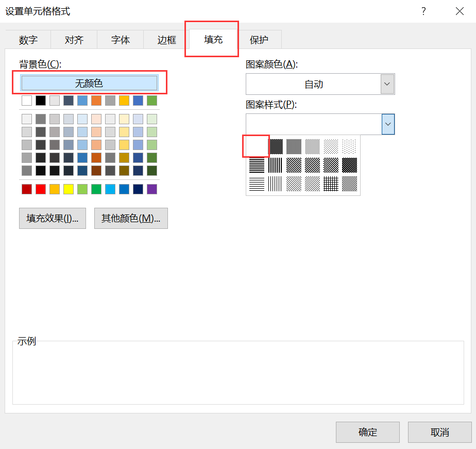476x449 pixels.
Task: Choose the diagonal crosshatch checker pattern
Action: click(331, 165)
